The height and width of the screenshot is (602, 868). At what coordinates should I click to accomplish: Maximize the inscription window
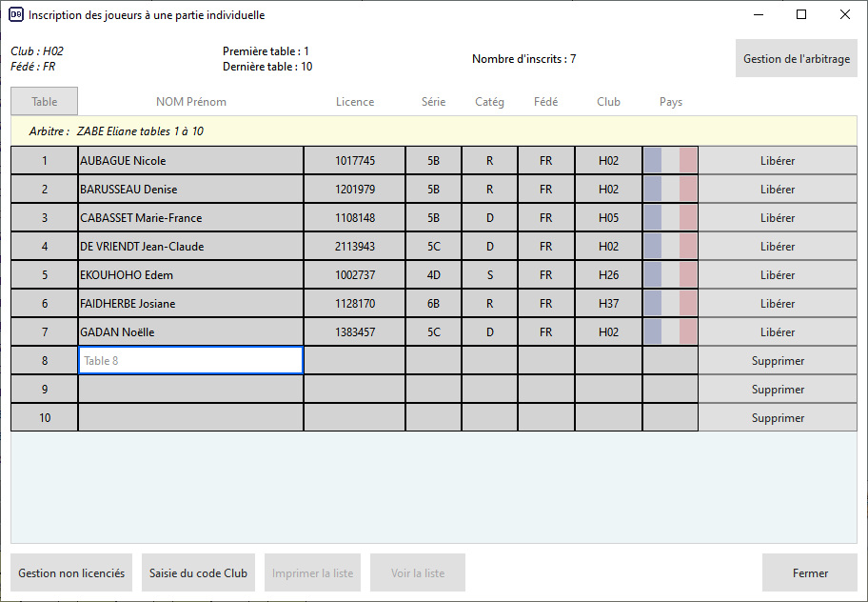pyautogui.click(x=801, y=15)
